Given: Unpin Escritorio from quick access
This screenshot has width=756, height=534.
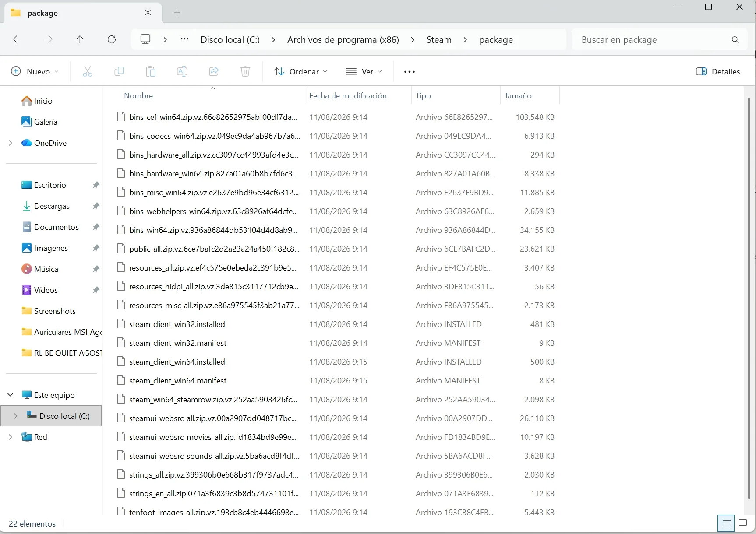Looking at the screenshot, I should click(x=96, y=185).
